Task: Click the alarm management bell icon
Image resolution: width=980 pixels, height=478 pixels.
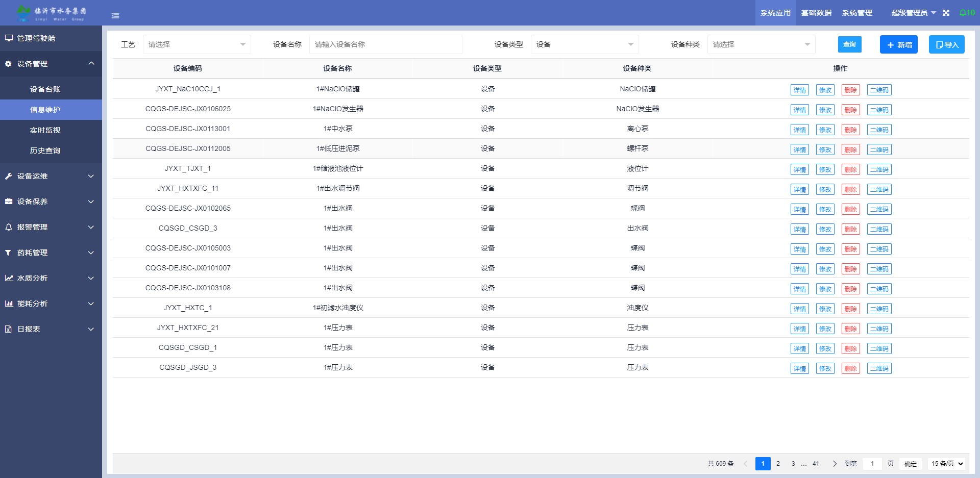Action: [x=8, y=227]
